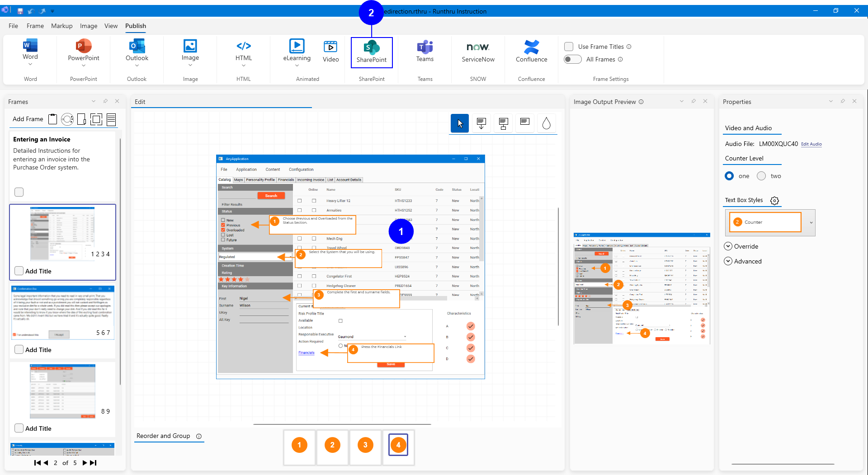
Task: Switch to the View ribbon tab
Action: pyautogui.click(x=111, y=26)
